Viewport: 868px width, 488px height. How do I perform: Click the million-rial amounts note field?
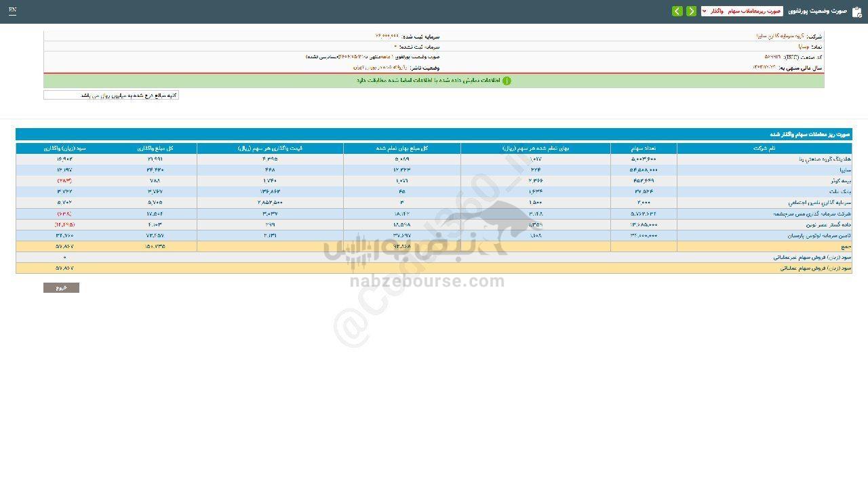coord(111,96)
